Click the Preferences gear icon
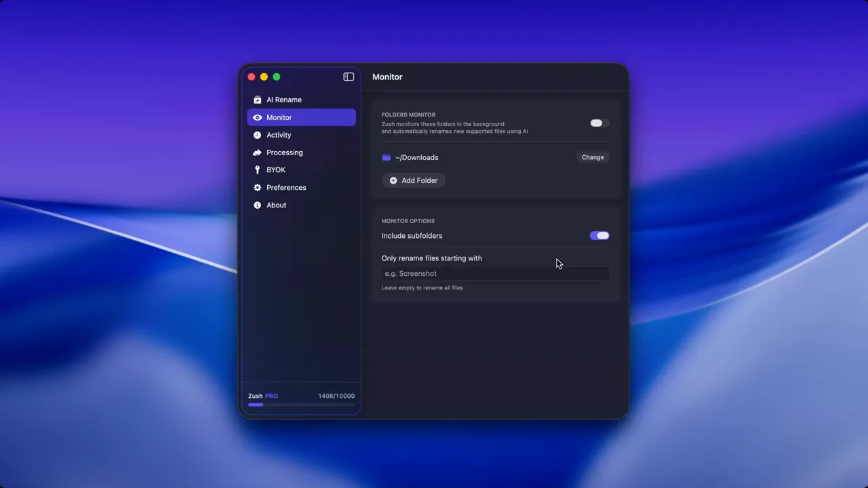Image resolution: width=868 pixels, height=488 pixels. [257, 188]
